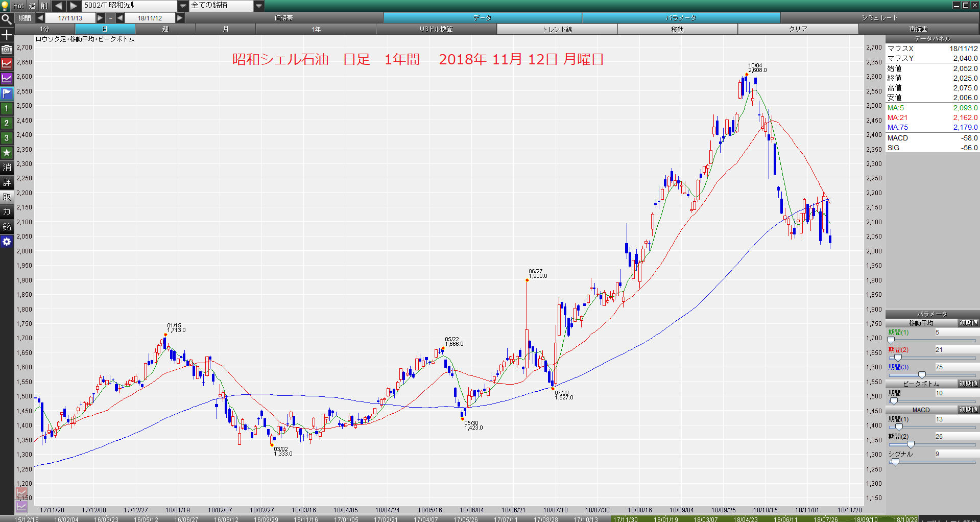The width and height of the screenshot is (980, 522).
Task: Reset 移動平均 with 初期値 button
Action: point(968,323)
